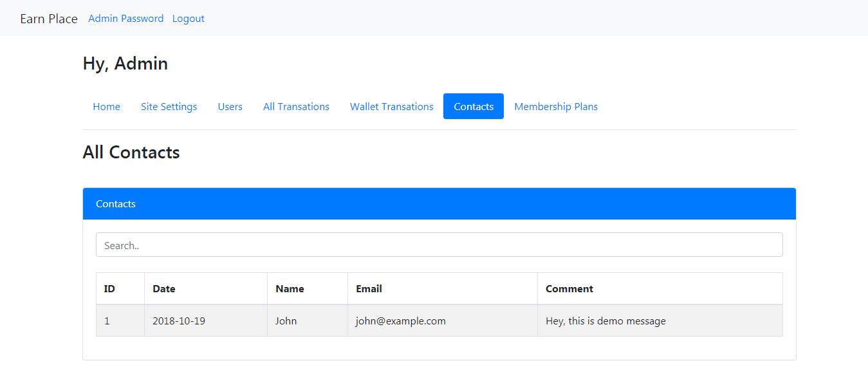Click the Email column header

tap(443, 288)
